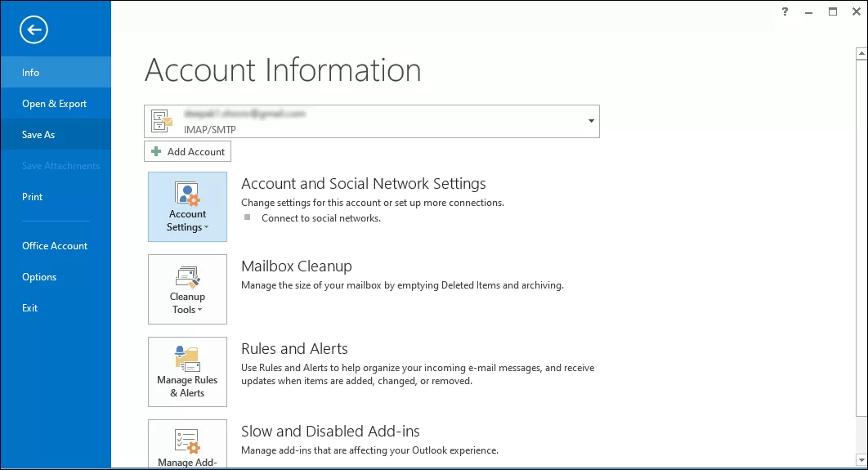Click the Save Attachments entry
The height and width of the screenshot is (470, 868).
click(56, 166)
